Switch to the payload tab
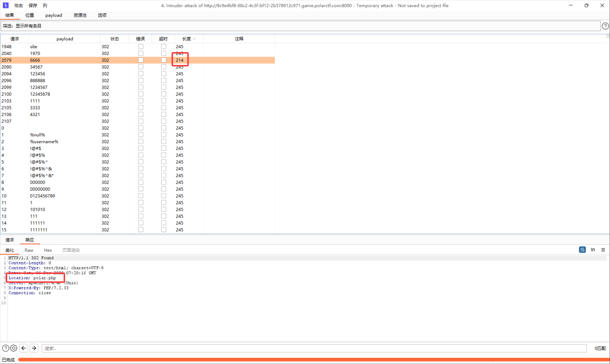The image size is (610, 364). tap(54, 15)
